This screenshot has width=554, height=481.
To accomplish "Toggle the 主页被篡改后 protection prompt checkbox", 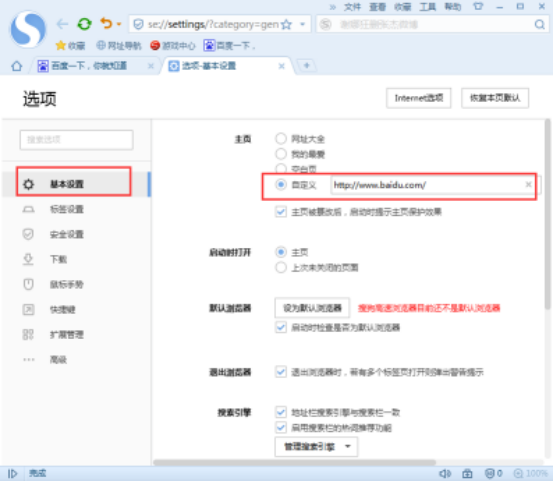I will tap(281, 212).
